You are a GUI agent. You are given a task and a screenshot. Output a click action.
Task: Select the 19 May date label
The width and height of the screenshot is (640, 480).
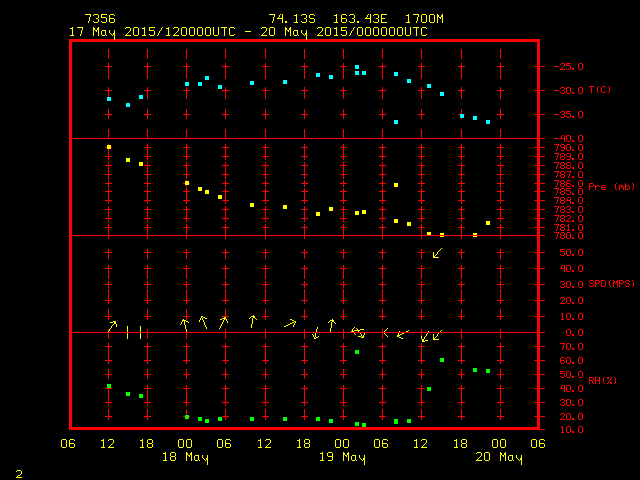(342, 458)
